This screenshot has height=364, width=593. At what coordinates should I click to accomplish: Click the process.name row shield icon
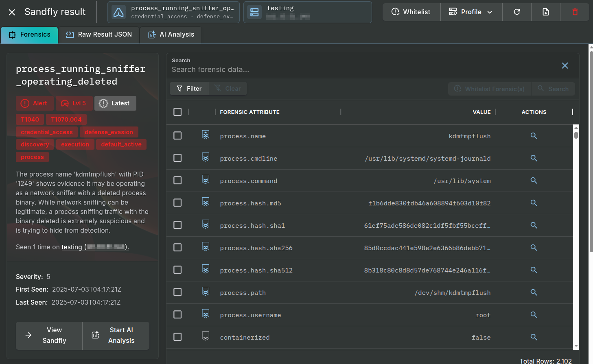[x=206, y=135]
